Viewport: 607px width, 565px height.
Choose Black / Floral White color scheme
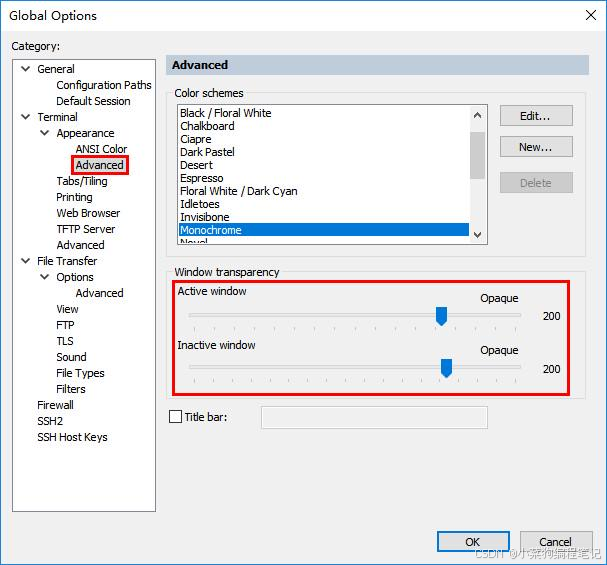[324, 113]
